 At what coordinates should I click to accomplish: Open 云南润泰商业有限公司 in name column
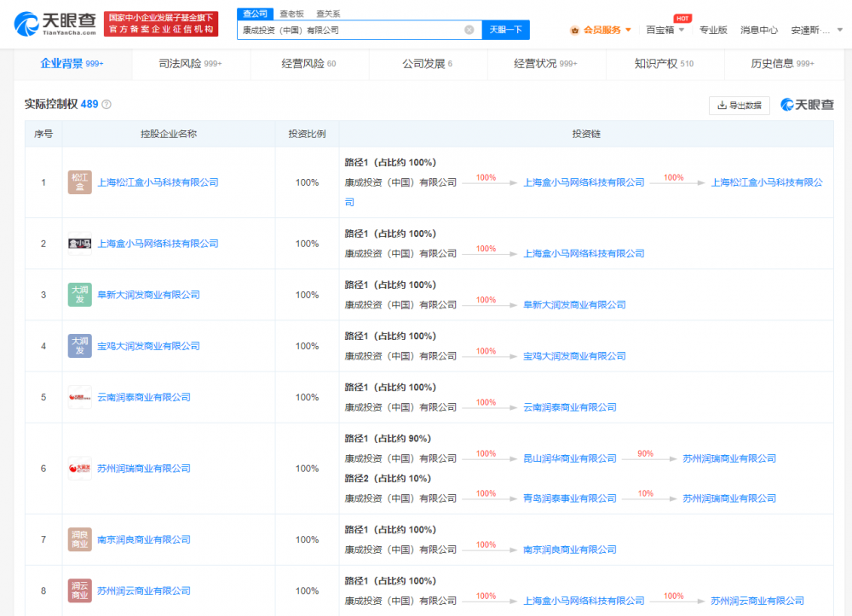coord(144,397)
